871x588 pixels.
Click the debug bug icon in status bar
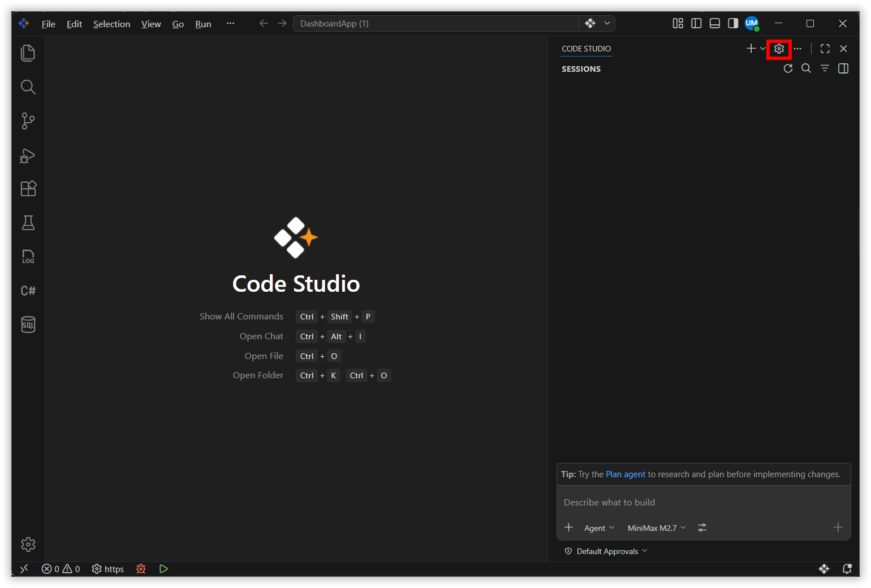coord(141,569)
